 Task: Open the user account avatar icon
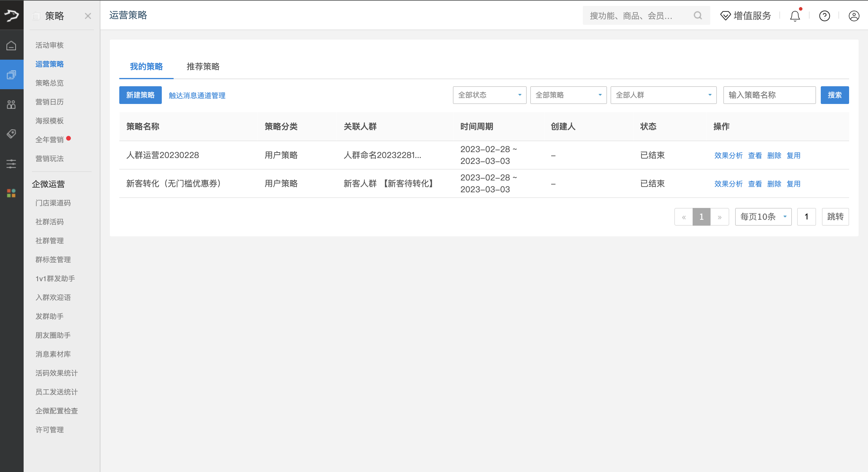pyautogui.click(x=854, y=16)
